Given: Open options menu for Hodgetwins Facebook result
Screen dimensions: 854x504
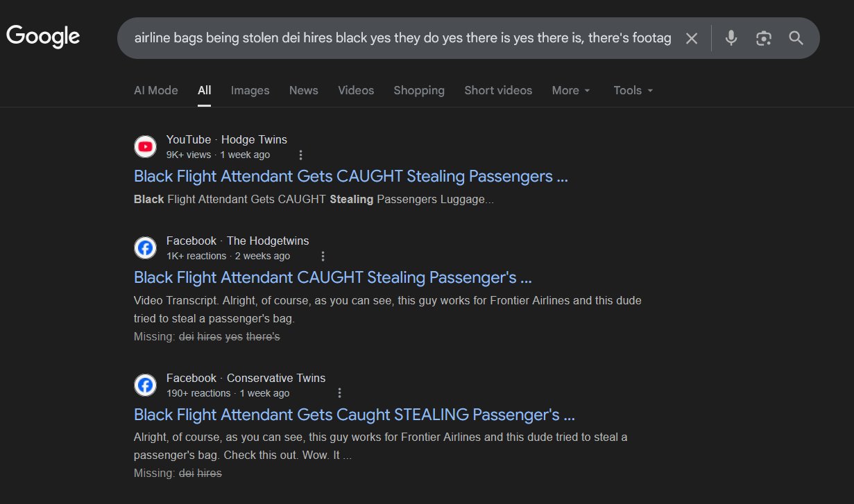Looking at the screenshot, I should 323,257.
